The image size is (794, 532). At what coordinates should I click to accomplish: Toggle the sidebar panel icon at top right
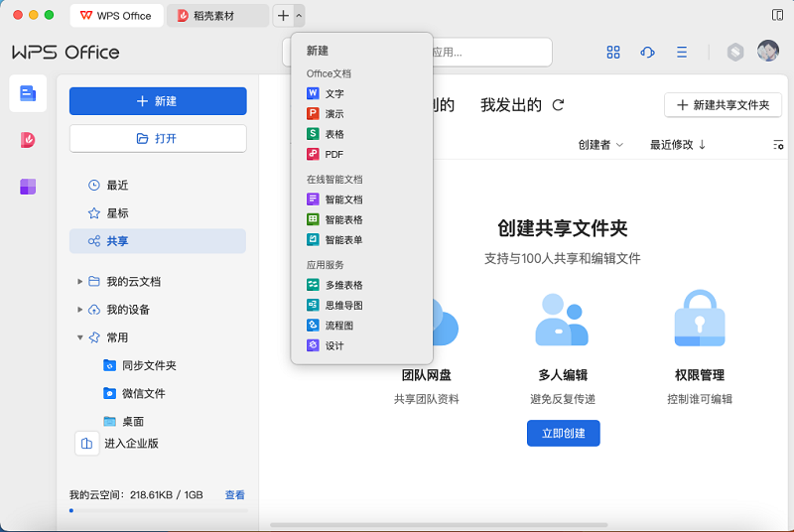click(x=777, y=15)
